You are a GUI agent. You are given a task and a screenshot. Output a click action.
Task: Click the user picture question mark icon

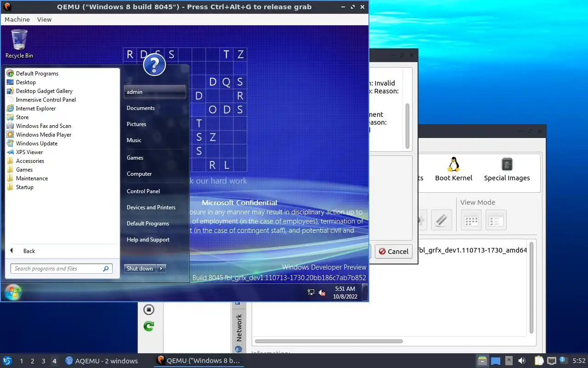point(154,65)
